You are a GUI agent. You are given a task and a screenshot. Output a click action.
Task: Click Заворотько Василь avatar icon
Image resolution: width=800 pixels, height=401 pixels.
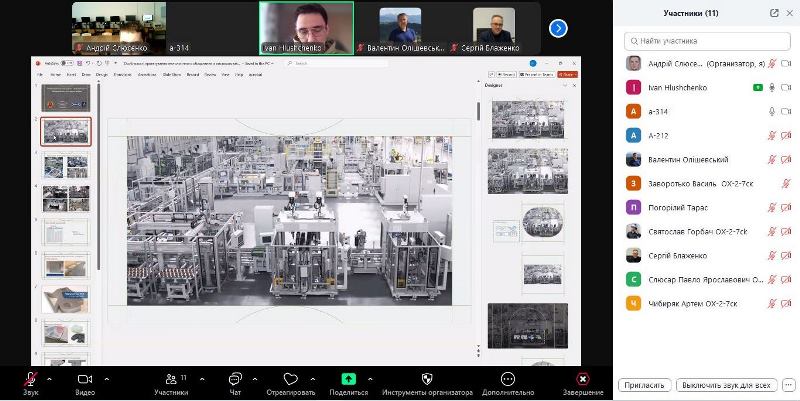[x=633, y=183]
